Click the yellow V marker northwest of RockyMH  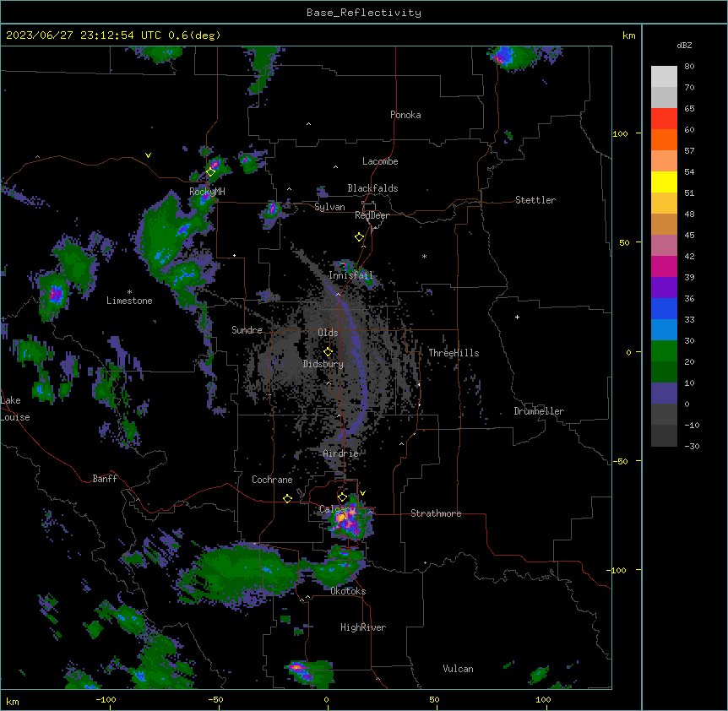(x=148, y=155)
